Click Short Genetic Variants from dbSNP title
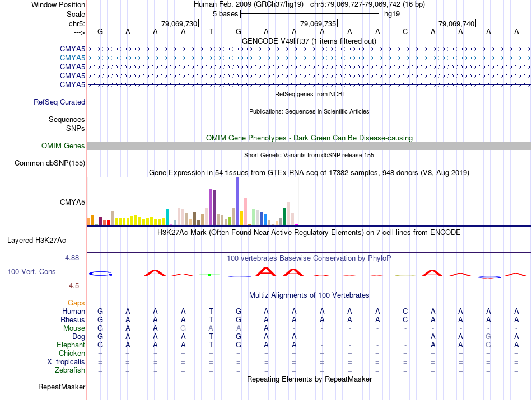 tap(309, 156)
